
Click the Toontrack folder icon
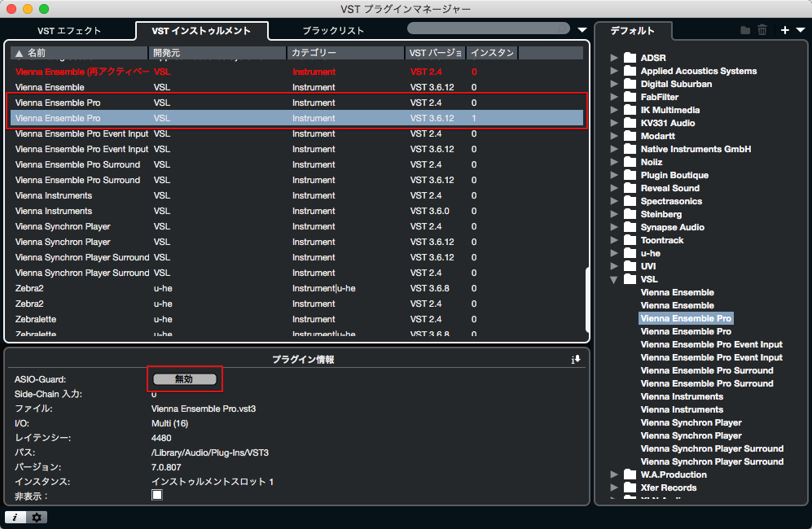[x=630, y=239]
